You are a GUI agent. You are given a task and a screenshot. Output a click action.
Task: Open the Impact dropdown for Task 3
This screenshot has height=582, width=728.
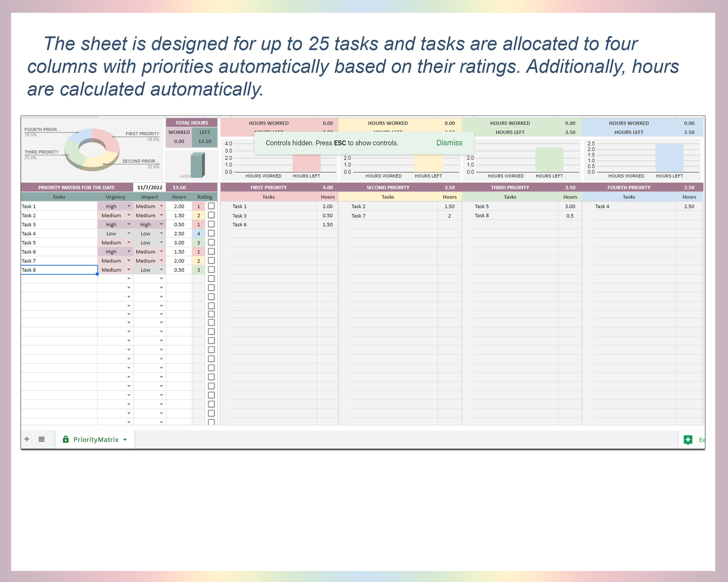(x=161, y=224)
